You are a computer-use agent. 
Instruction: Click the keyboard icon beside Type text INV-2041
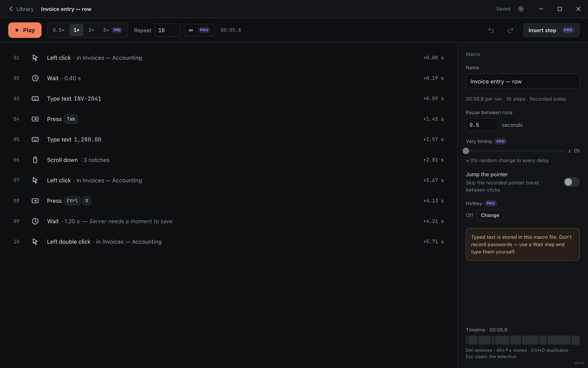[35, 99]
